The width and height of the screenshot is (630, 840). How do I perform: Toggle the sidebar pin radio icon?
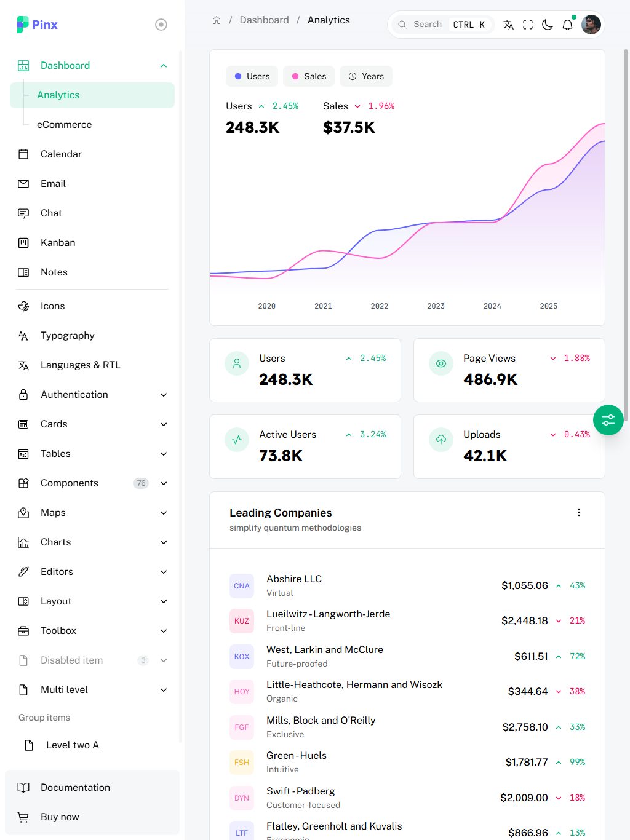[x=161, y=25]
